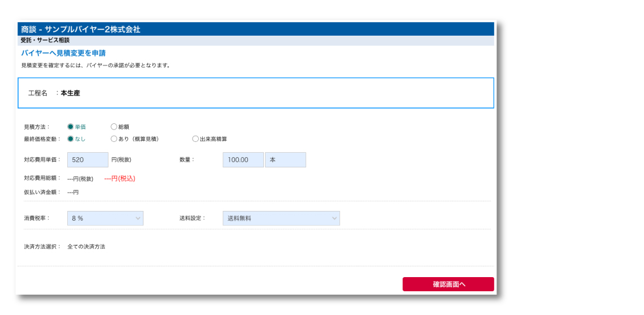The width and height of the screenshot is (644, 315).
Task: Click the red ---円(税込) total amount
Action: coord(120,179)
